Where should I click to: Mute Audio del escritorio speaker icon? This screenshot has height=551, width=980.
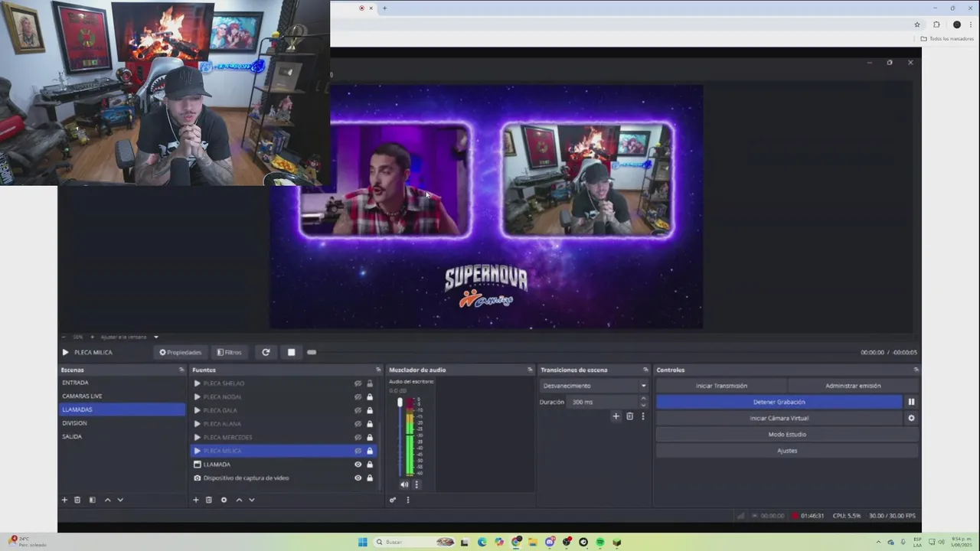(x=404, y=484)
